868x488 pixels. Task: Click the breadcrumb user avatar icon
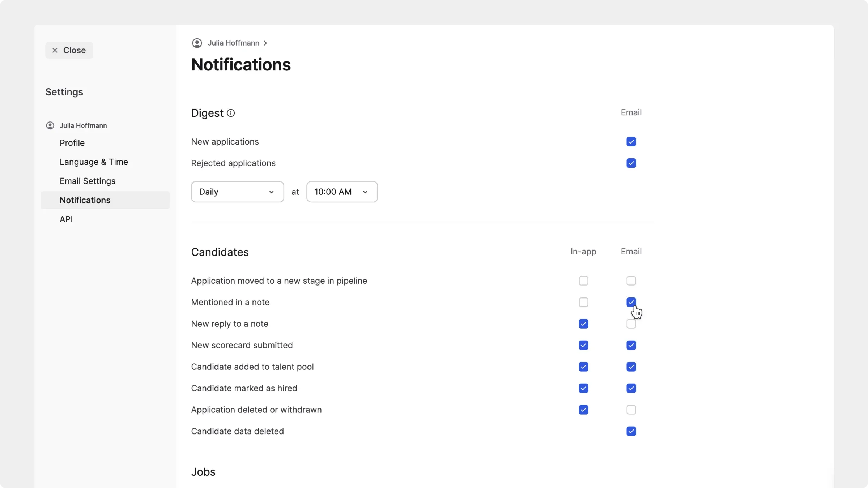(x=197, y=43)
